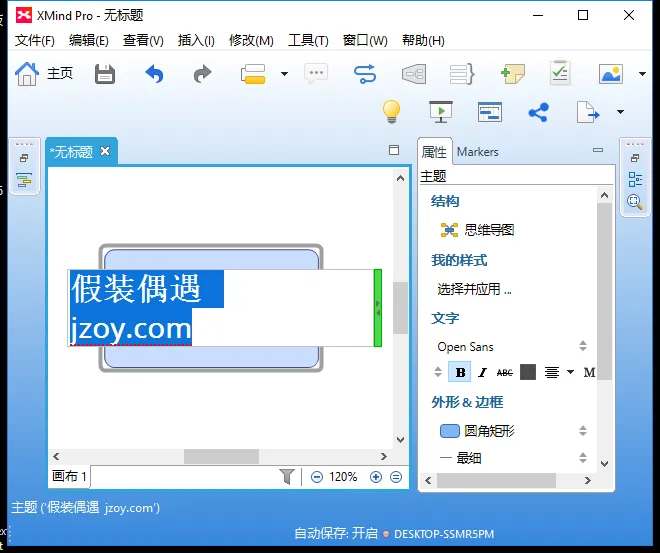Click the undo arrow in toolbar

154,74
